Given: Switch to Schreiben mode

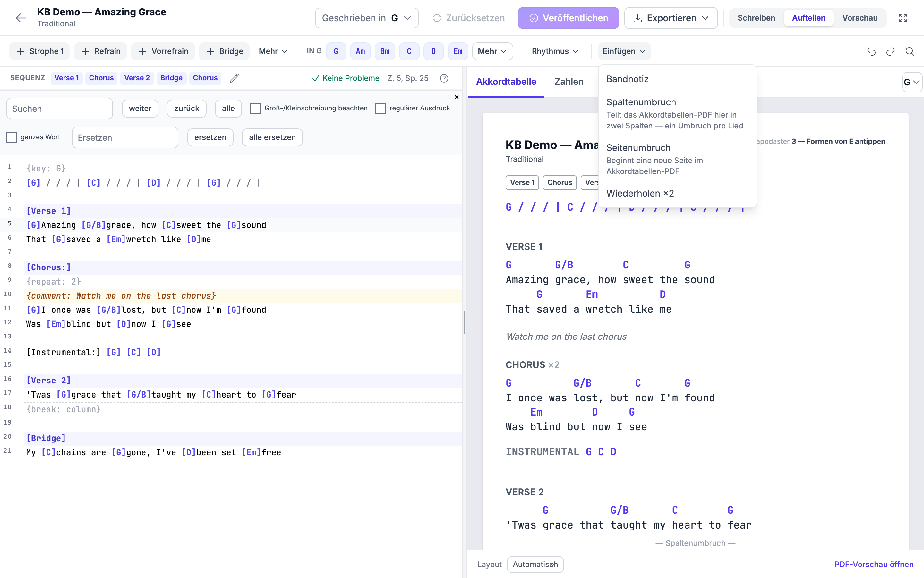Looking at the screenshot, I should point(756,18).
